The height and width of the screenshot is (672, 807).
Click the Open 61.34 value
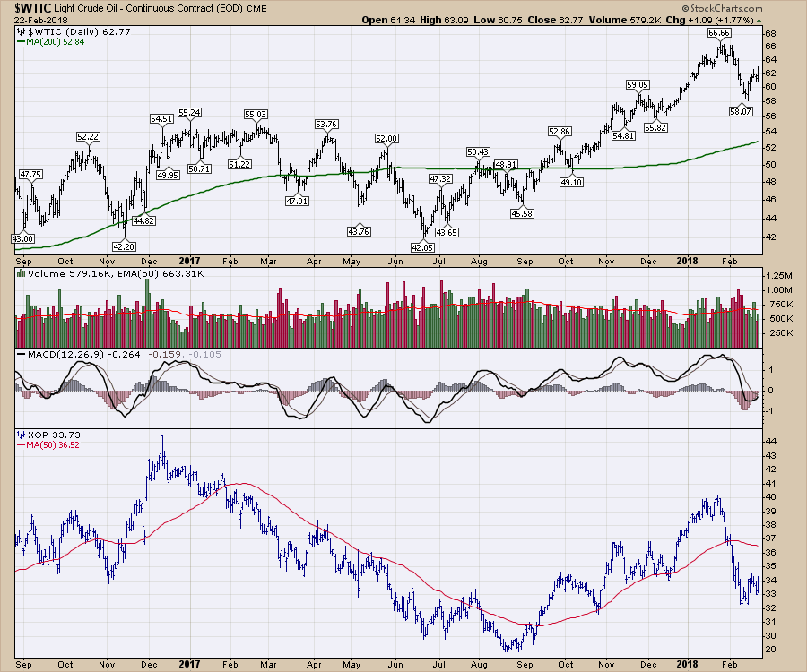(388, 20)
